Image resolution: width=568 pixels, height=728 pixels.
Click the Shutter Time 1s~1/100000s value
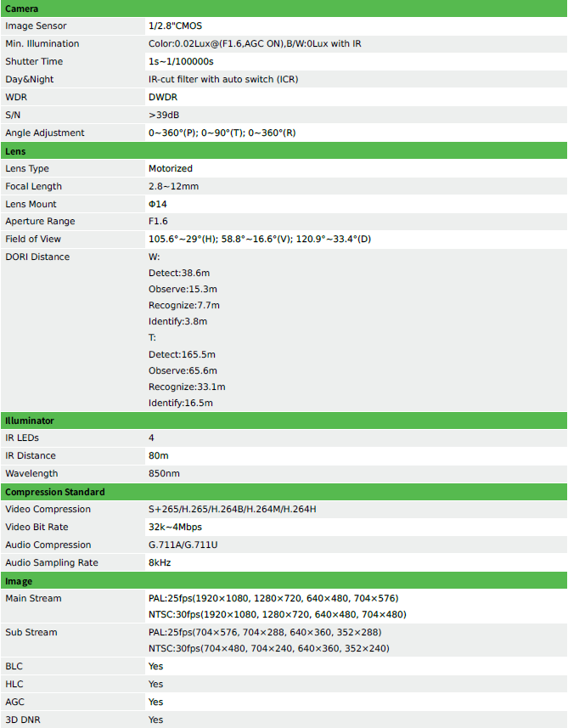tap(181, 61)
